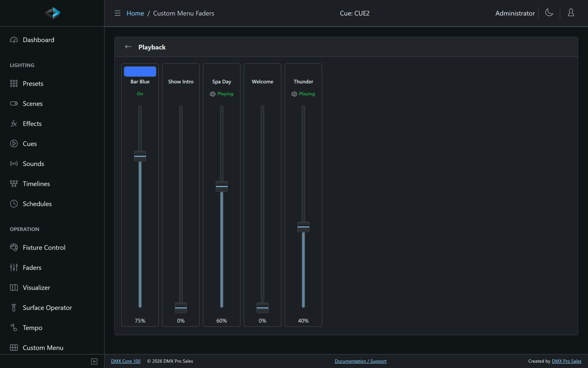
Task: Open Documentation / Support link
Action: (361, 361)
